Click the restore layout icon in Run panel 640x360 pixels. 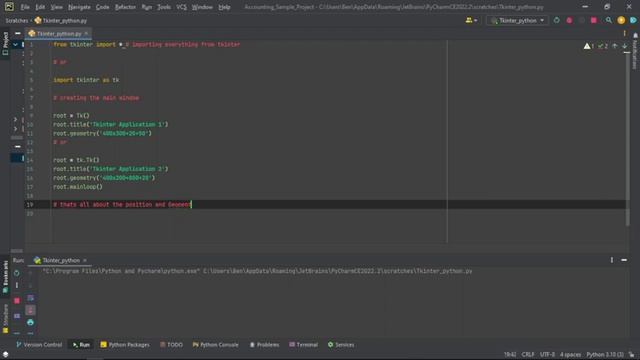(x=17, y=316)
